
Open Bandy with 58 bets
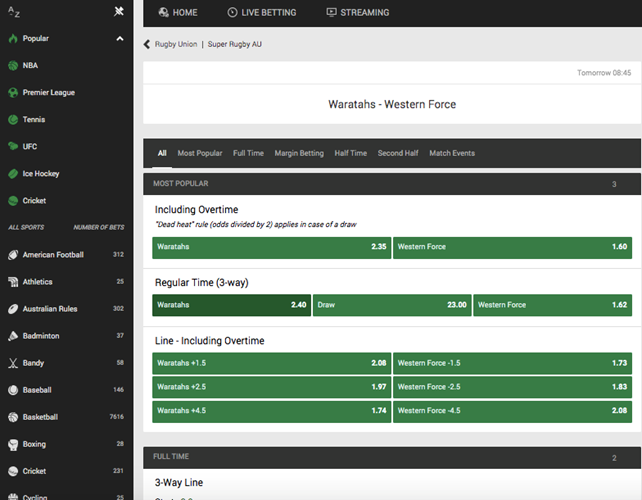click(x=66, y=363)
